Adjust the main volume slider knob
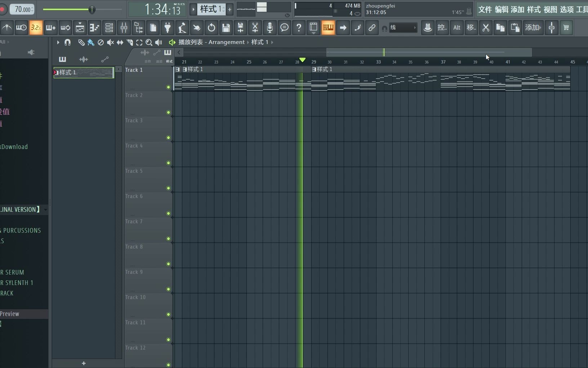 pyautogui.click(x=92, y=10)
